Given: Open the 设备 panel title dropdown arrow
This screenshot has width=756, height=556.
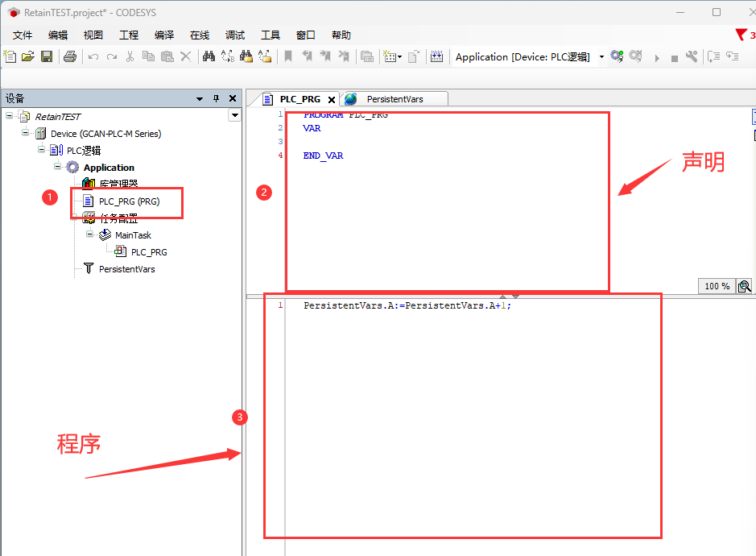Looking at the screenshot, I should [x=200, y=98].
